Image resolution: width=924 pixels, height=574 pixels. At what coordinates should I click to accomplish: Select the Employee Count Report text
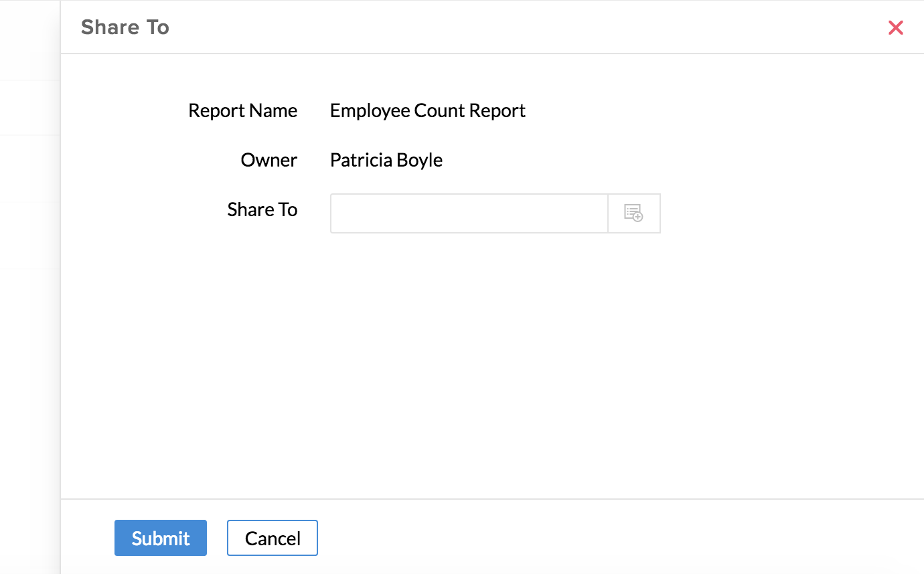pyautogui.click(x=427, y=110)
